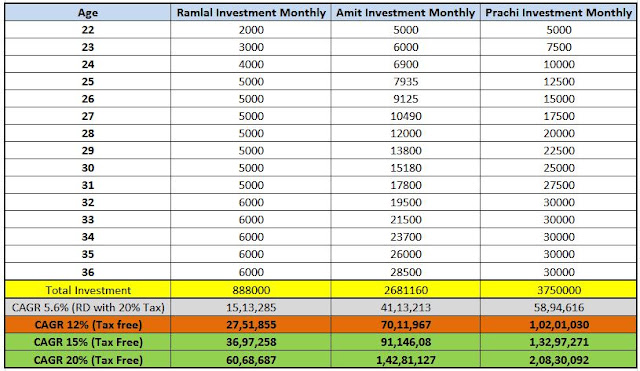
Task: Click Ramlal's total investment 888000
Action: (x=251, y=290)
